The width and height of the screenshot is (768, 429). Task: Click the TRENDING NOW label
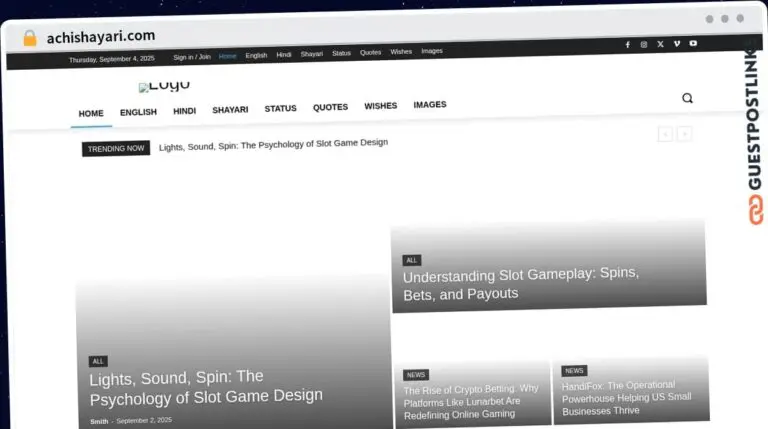tap(116, 148)
